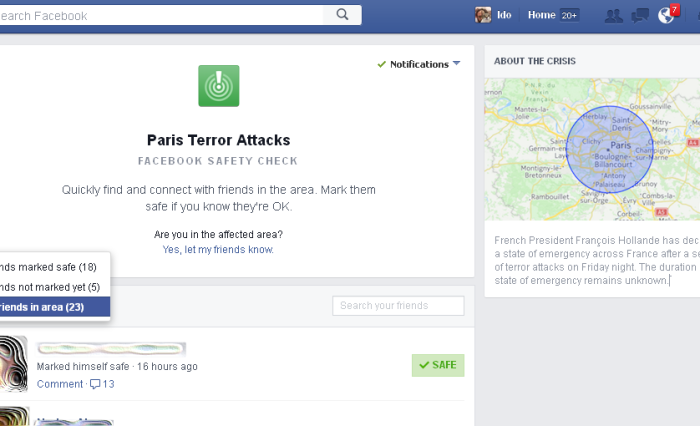The width and height of the screenshot is (700, 426).
Task: Click the Comment link on first friend
Action: [x=60, y=384]
